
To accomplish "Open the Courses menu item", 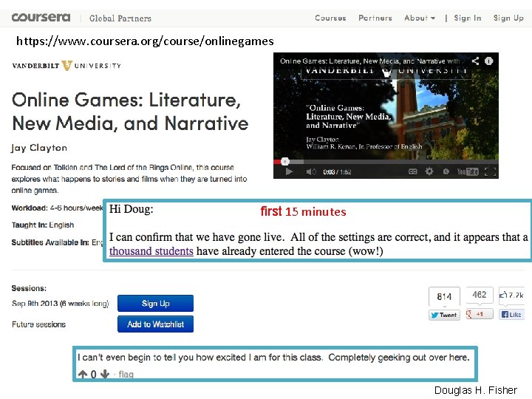I will click(330, 18).
